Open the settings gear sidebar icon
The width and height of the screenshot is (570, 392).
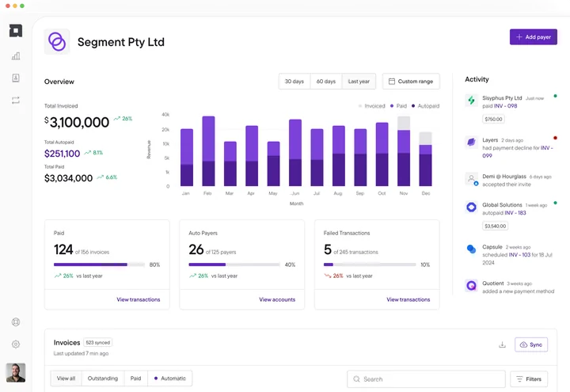16,344
